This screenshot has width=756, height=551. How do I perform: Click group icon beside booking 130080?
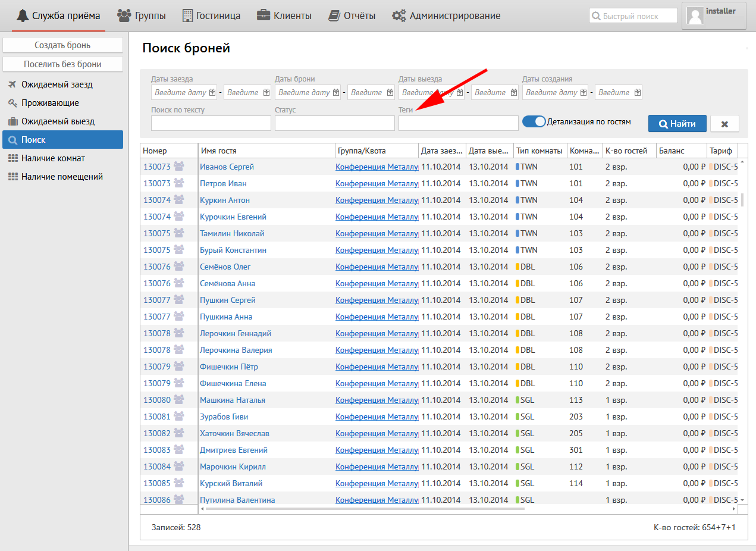[178, 400]
